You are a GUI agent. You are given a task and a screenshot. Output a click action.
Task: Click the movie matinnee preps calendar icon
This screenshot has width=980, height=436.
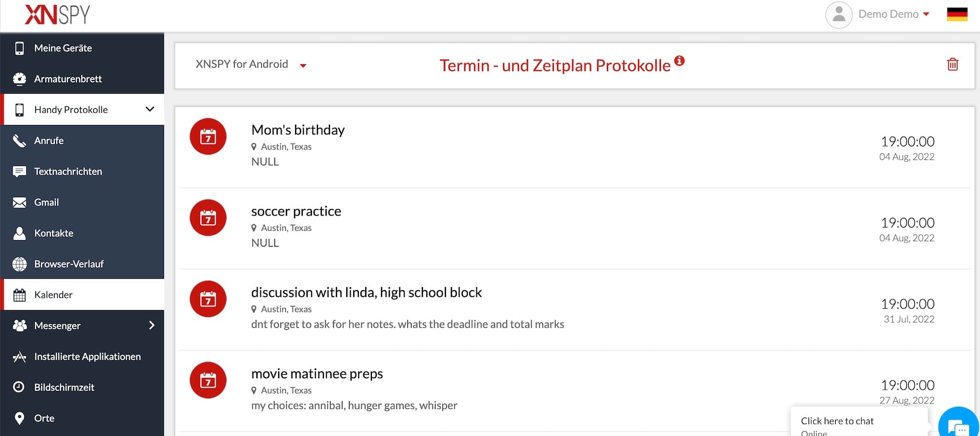[208, 380]
